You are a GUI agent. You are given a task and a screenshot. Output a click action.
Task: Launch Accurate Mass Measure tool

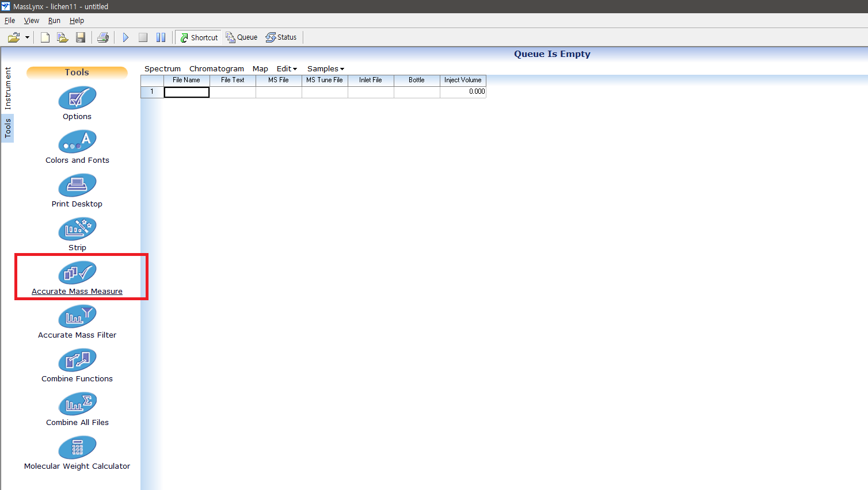(x=77, y=278)
